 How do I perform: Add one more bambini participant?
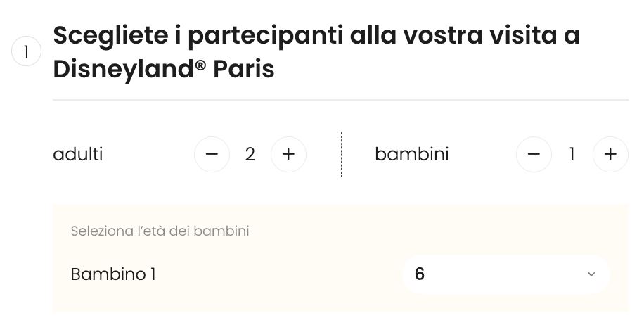tap(610, 154)
